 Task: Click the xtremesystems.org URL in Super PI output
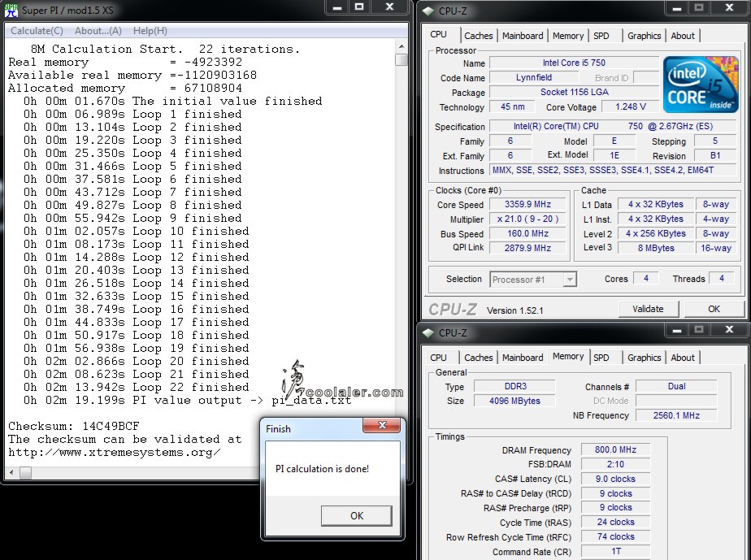coord(115,452)
